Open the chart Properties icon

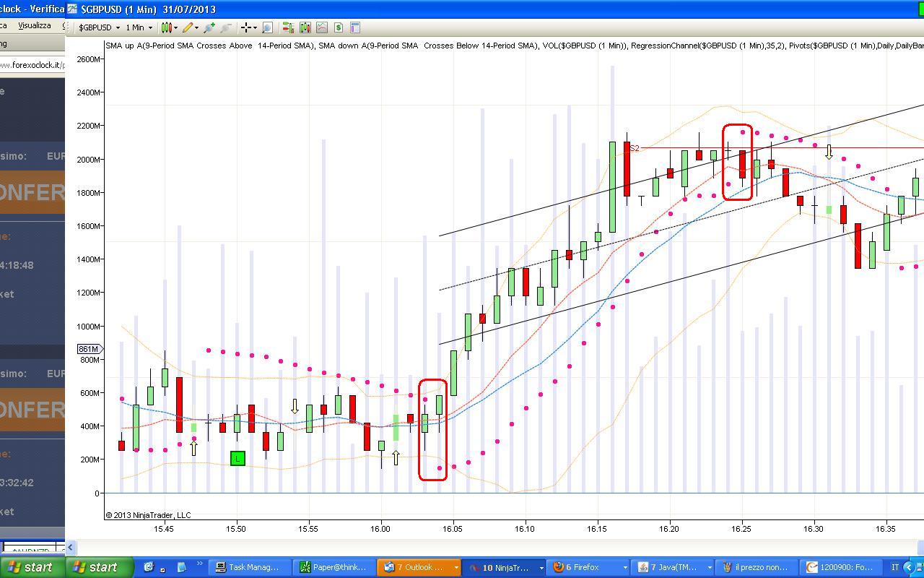pyautogui.click(x=354, y=27)
